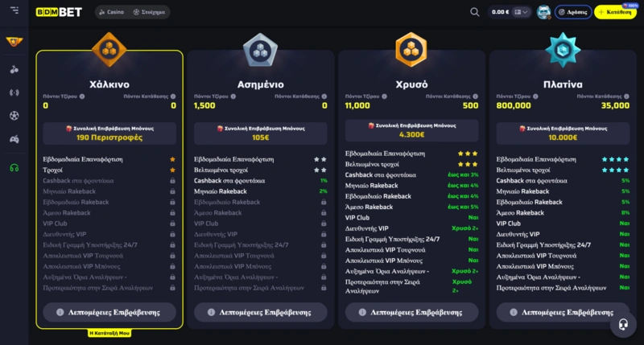Select the live broadcast icon in sidebar
644x345 pixels.
pyautogui.click(x=14, y=92)
